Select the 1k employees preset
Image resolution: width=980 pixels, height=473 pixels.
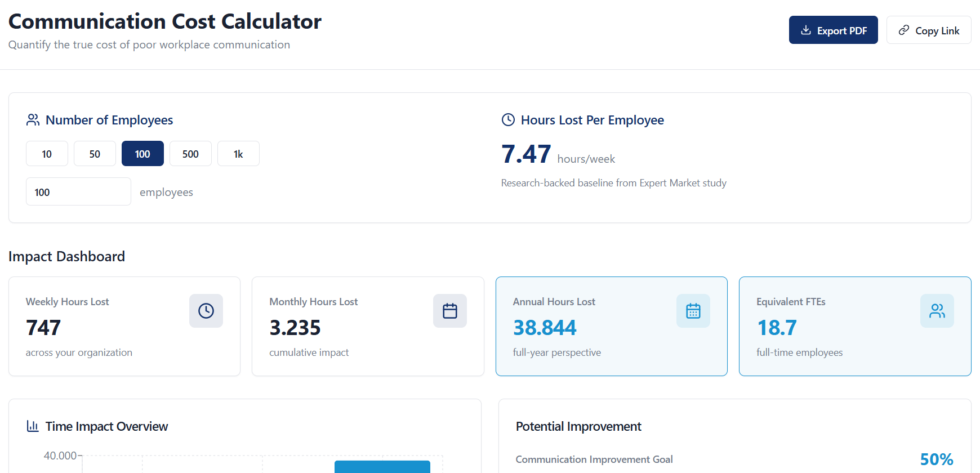pyautogui.click(x=238, y=154)
